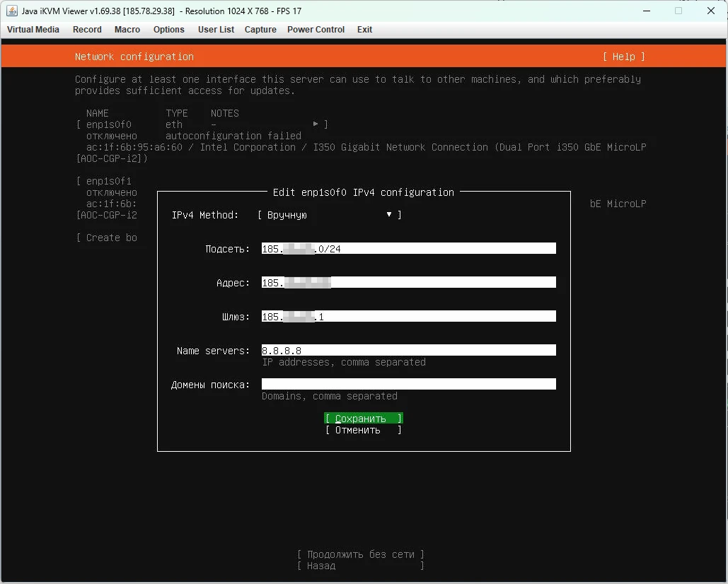This screenshot has height=584, width=728.
Task: Open the Power Control menu
Action: 315,30
